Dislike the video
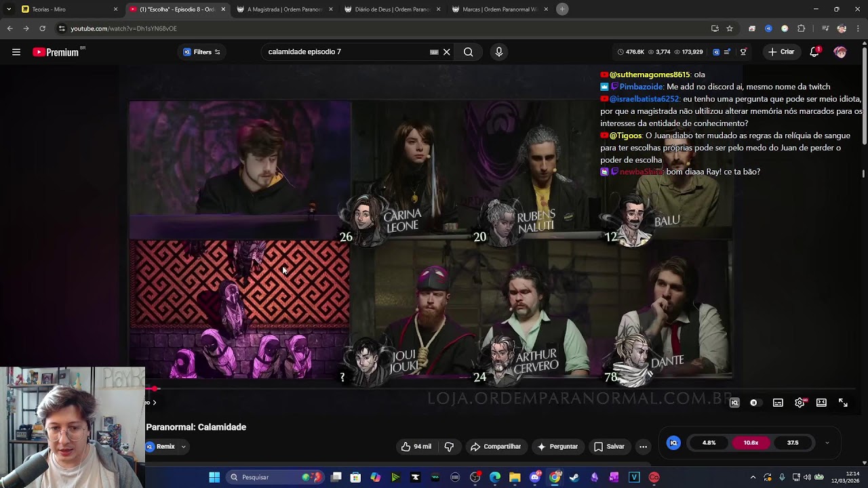This screenshot has height=488, width=868. click(x=448, y=447)
